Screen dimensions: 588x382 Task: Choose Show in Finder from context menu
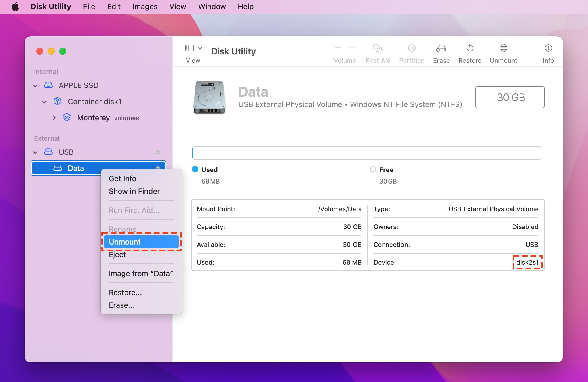[134, 191]
